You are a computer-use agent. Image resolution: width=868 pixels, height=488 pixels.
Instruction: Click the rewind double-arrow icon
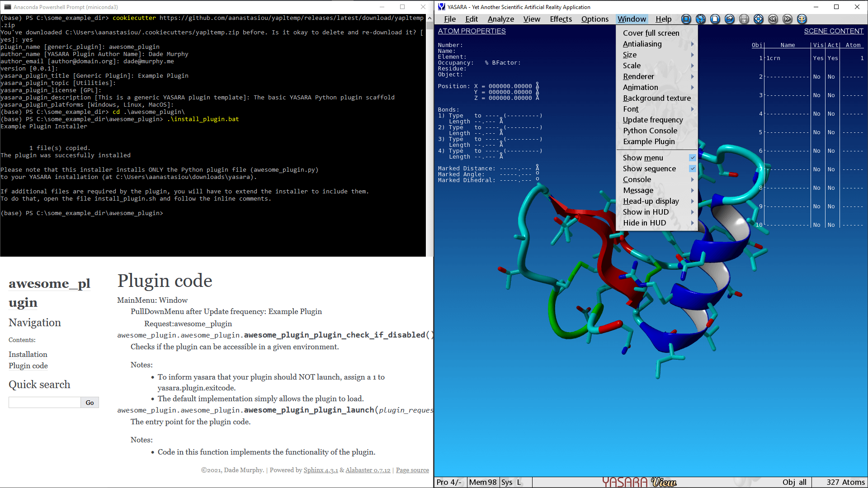pos(773,19)
